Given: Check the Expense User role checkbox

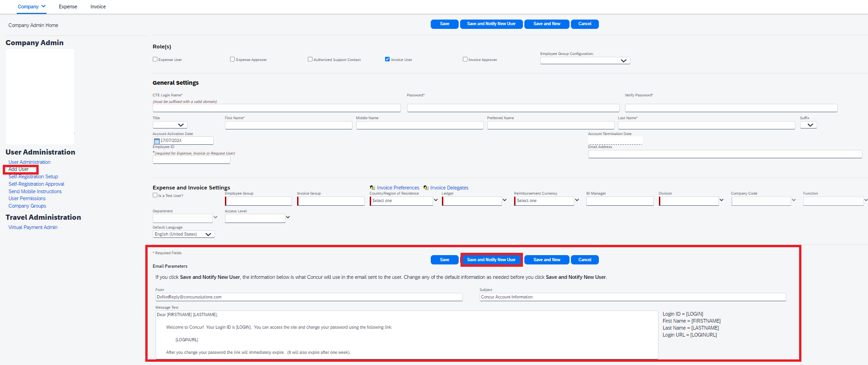Looking at the screenshot, I should [155, 59].
